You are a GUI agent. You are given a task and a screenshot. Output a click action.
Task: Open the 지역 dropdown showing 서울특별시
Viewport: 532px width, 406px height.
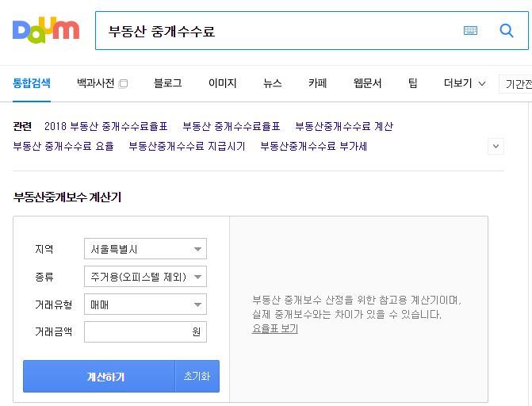pos(145,249)
